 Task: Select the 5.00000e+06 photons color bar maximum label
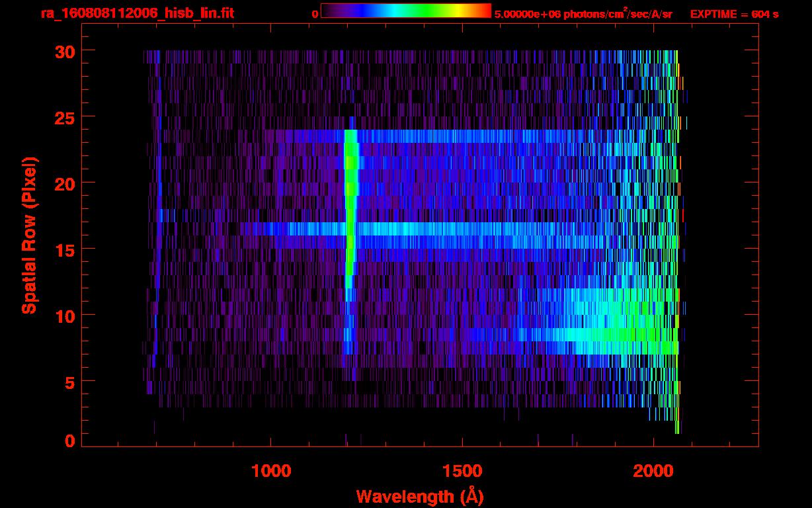[583, 13]
